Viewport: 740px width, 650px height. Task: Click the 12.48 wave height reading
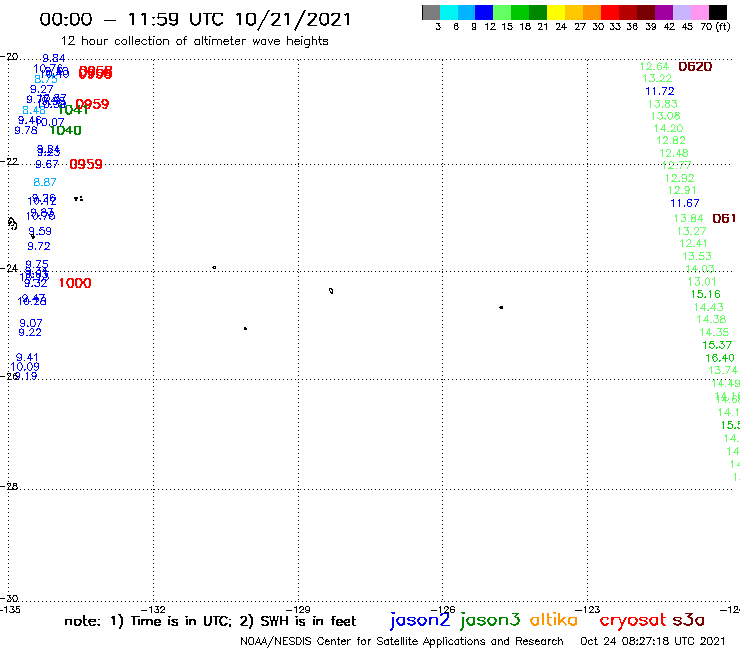point(674,153)
